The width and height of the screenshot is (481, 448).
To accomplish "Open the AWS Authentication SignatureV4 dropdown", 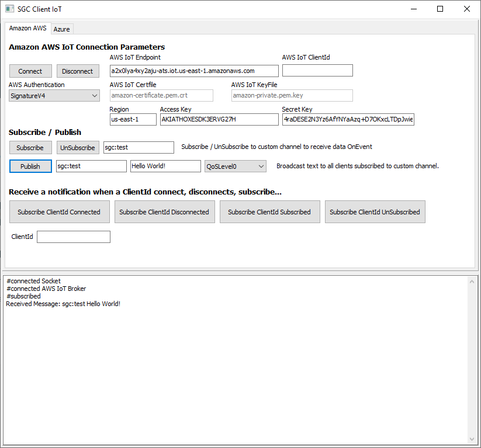I will pyautogui.click(x=54, y=96).
